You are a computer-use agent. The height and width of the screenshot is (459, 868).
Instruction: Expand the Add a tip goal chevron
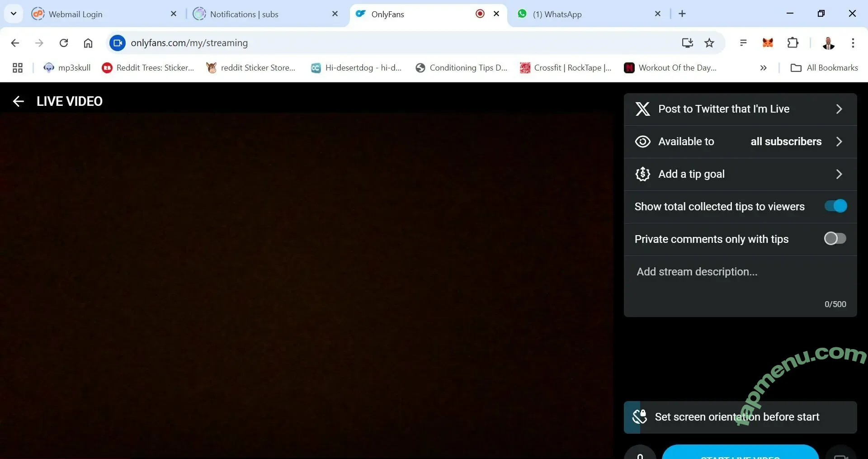click(839, 174)
